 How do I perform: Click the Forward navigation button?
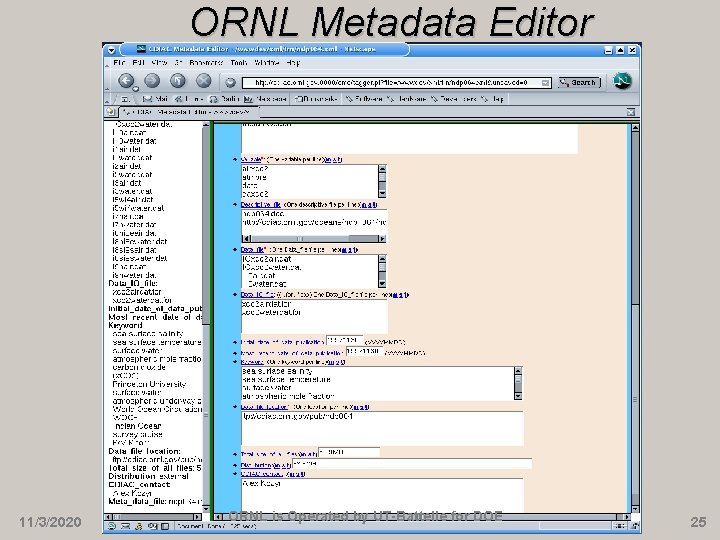coord(152,81)
